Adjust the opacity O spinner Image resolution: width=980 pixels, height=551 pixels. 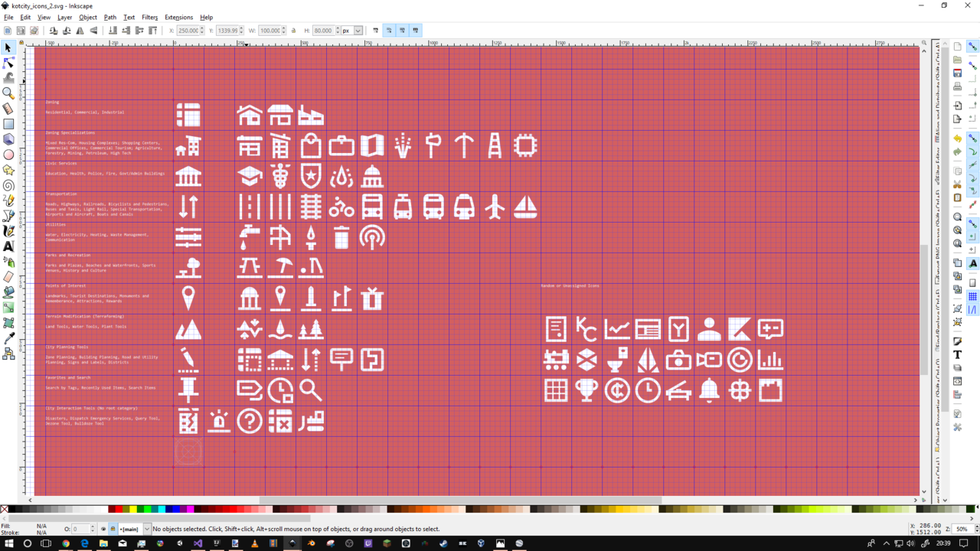click(93, 529)
